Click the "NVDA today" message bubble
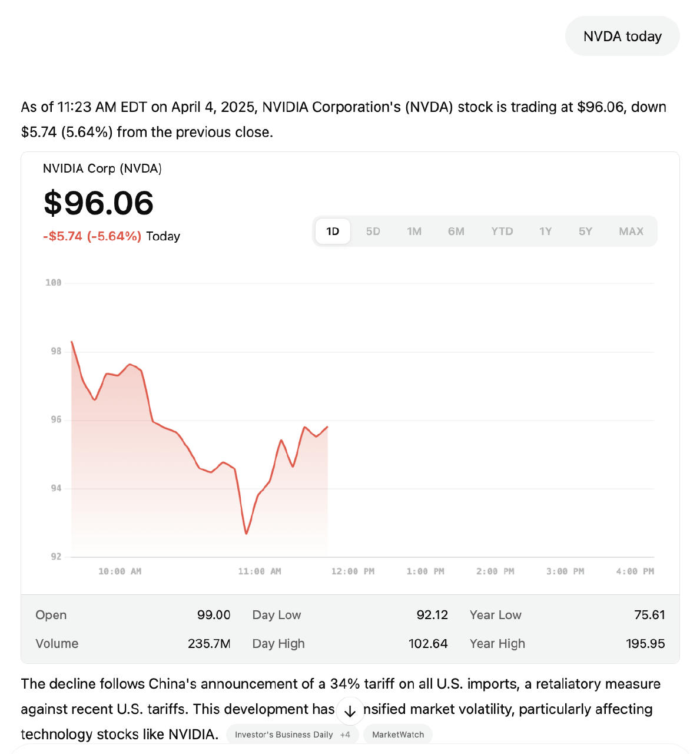700x754 pixels. pos(622,37)
